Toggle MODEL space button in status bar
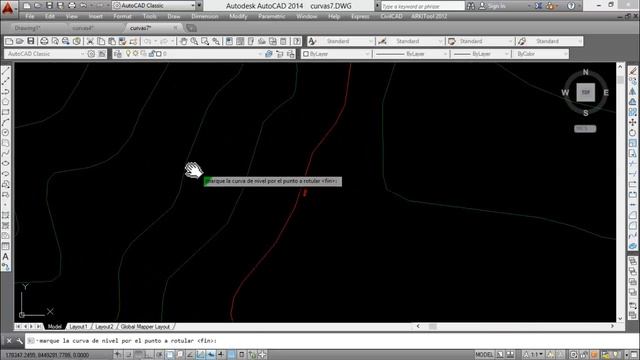 [x=484, y=355]
